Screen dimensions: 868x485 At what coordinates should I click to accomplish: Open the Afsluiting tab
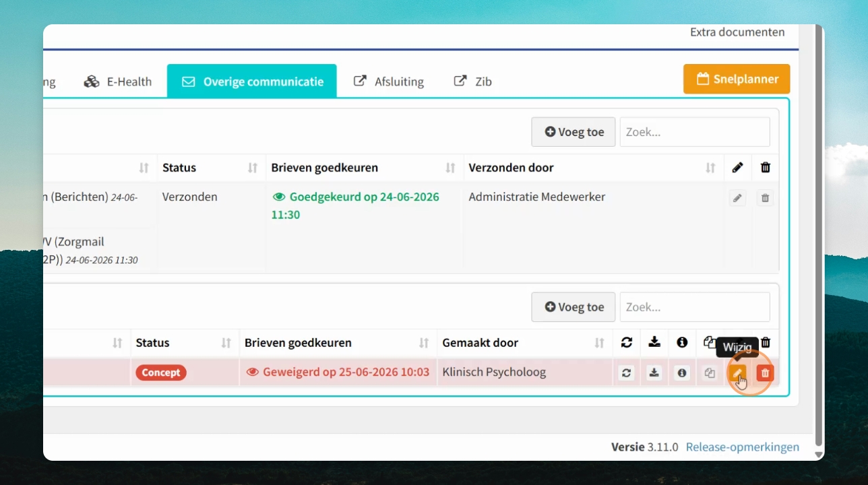pos(389,82)
